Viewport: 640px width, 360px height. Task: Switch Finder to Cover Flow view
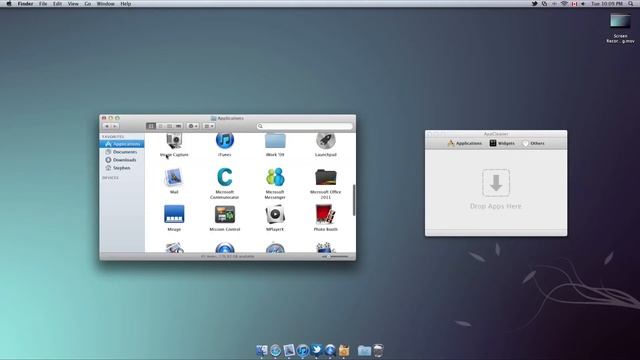[178, 126]
